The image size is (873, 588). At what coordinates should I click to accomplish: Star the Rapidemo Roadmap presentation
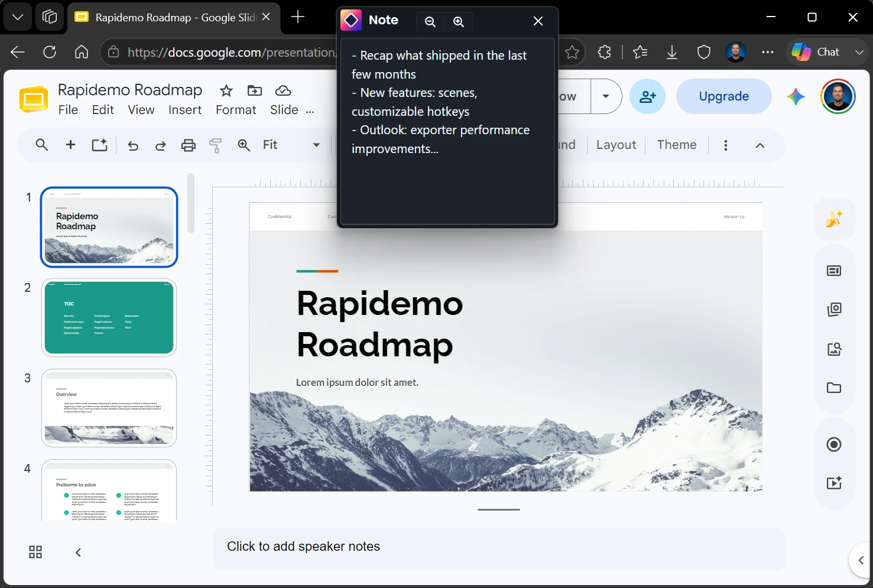tap(226, 90)
